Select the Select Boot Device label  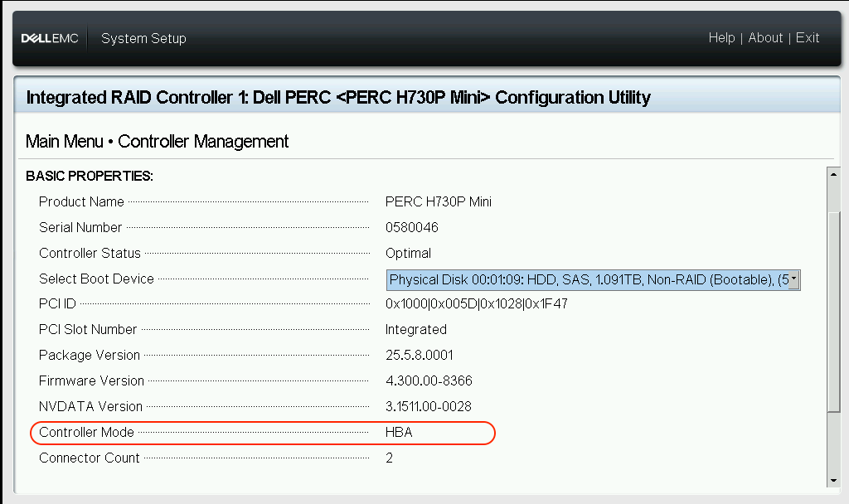click(96, 279)
